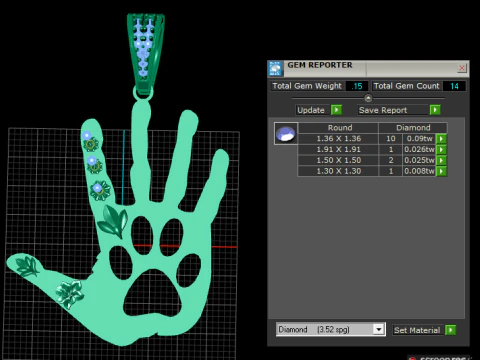Click the Diamond column header
This screenshot has height=360, width=480.
pyautogui.click(x=413, y=128)
